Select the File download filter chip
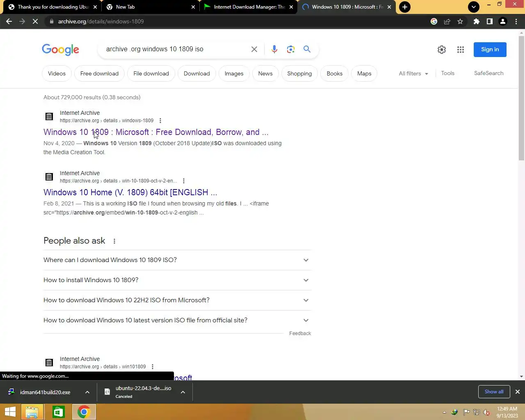This screenshot has height=420, width=525. click(x=151, y=74)
